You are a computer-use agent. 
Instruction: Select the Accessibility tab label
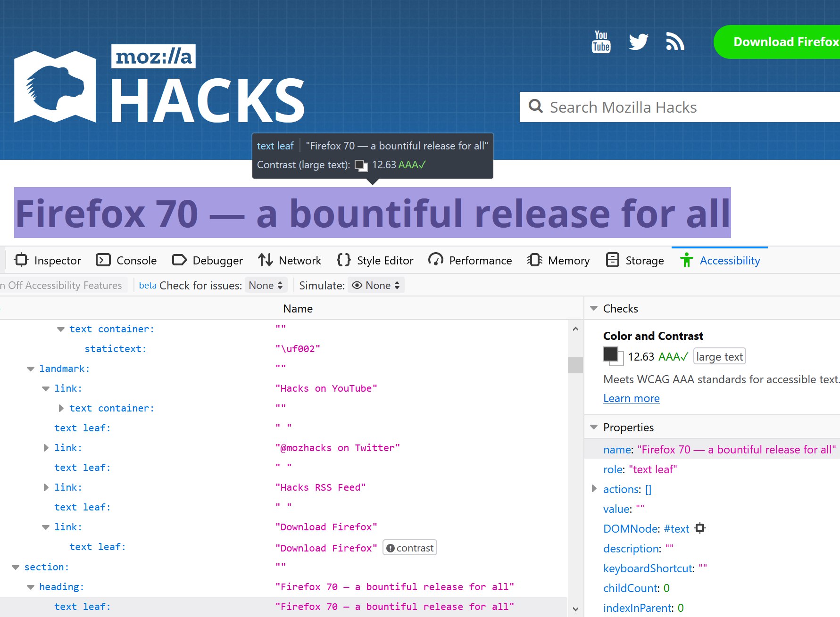coord(730,260)
